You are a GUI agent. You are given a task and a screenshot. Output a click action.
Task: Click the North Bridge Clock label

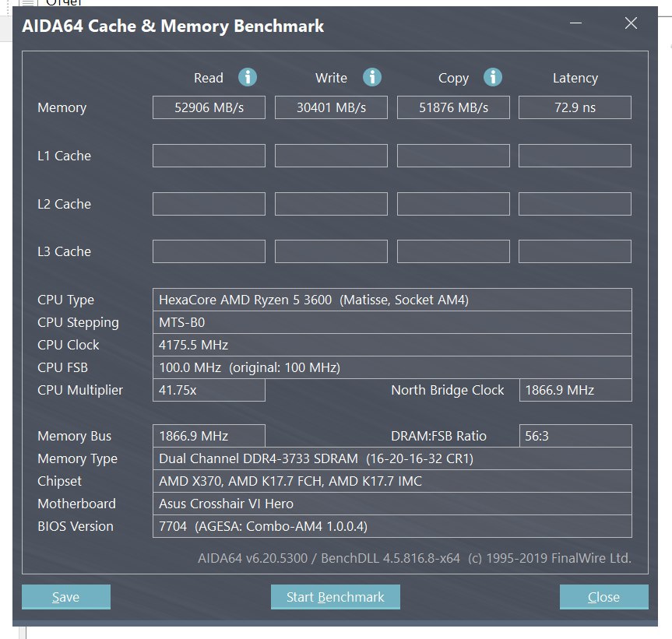(448, 390)
